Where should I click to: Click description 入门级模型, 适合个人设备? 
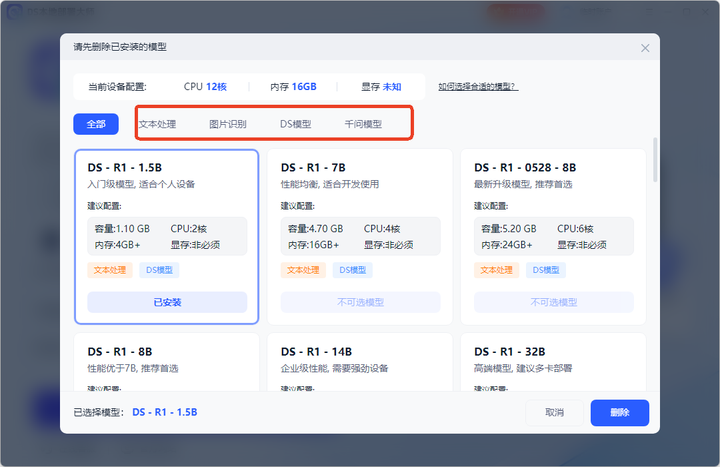[141, 184]
